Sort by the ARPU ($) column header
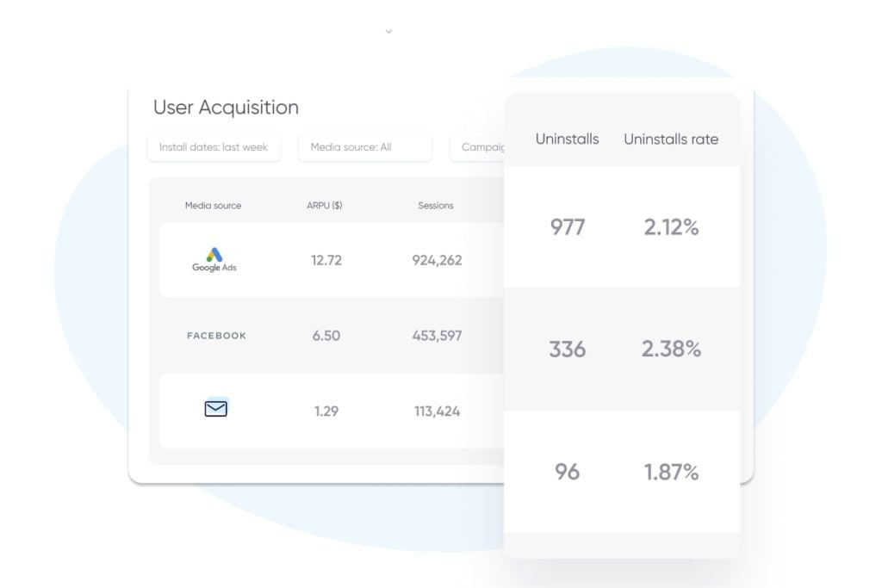882x588 pixels. [x=325, y=206]
